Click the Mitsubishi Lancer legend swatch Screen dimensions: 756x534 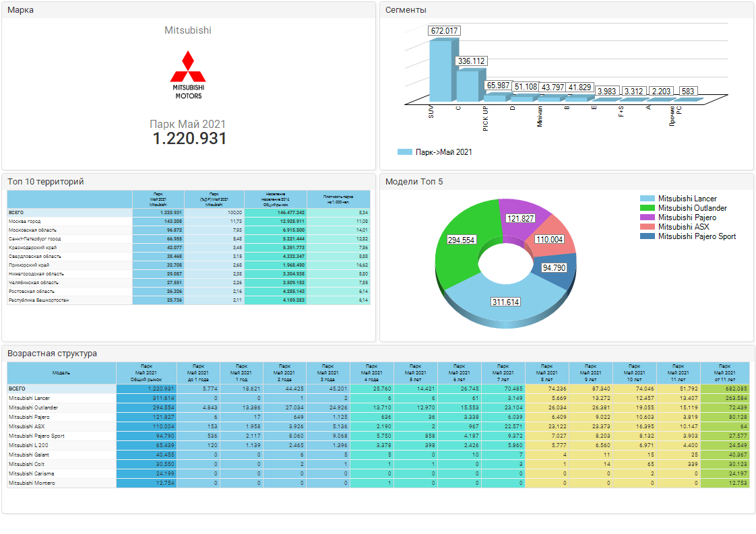(x=647, y=199)
